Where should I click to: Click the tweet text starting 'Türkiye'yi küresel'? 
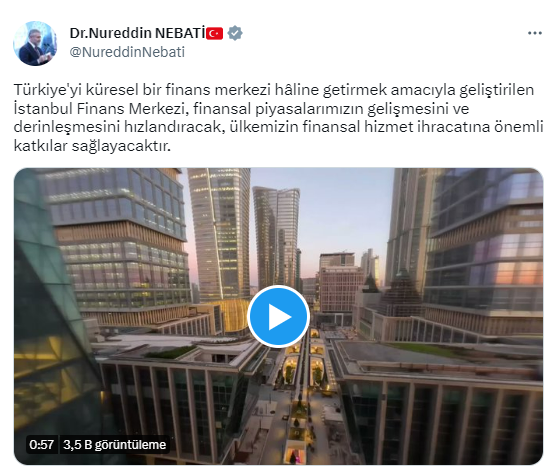278,117
